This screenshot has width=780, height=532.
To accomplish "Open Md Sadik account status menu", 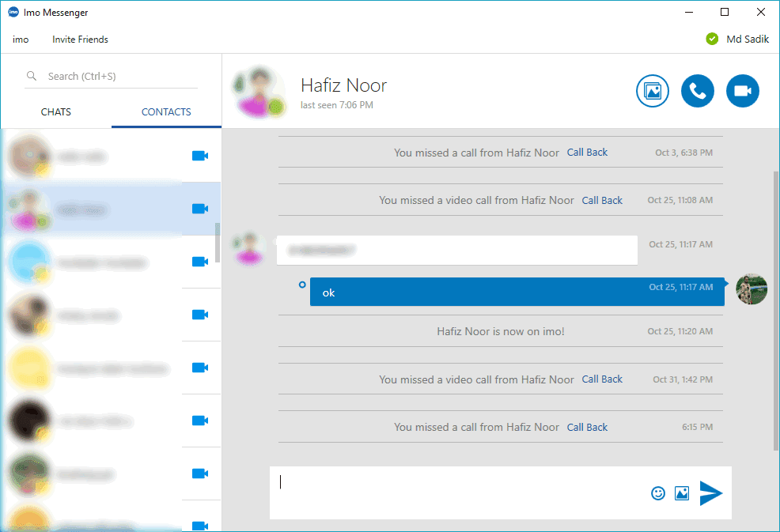I will [x=747, y=40].
